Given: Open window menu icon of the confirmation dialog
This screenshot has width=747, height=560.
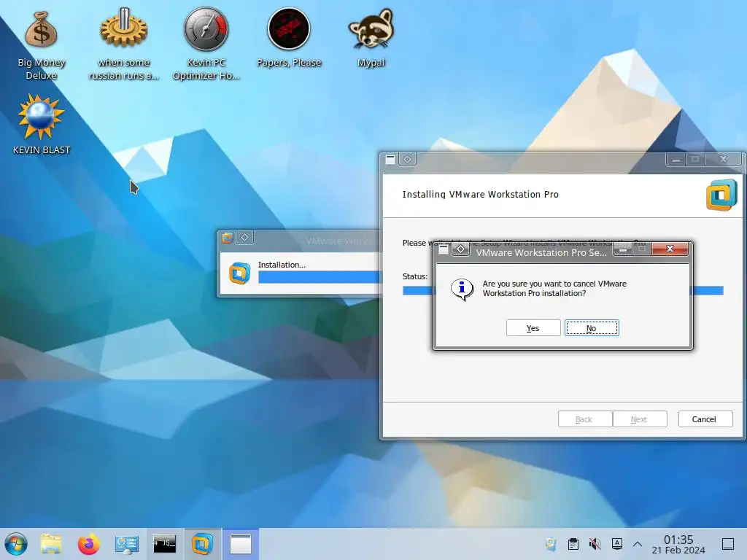Looking at the screenshot, I should (444, 249).
